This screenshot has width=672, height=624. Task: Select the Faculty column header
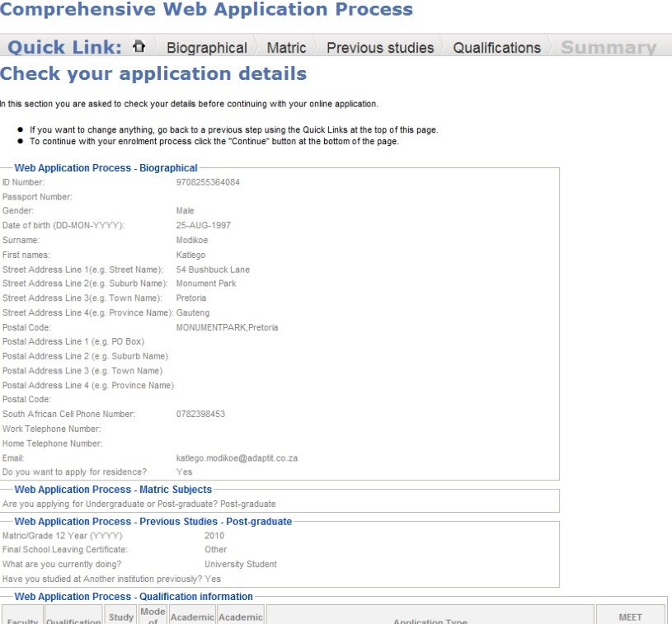(22, 621)
